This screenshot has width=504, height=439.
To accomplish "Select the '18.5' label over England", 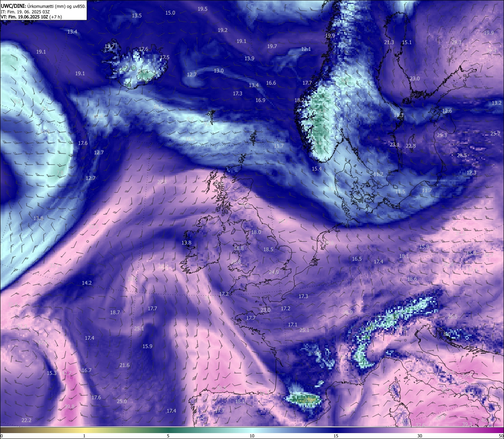I will pyautogui.click(x=268, y=250).
